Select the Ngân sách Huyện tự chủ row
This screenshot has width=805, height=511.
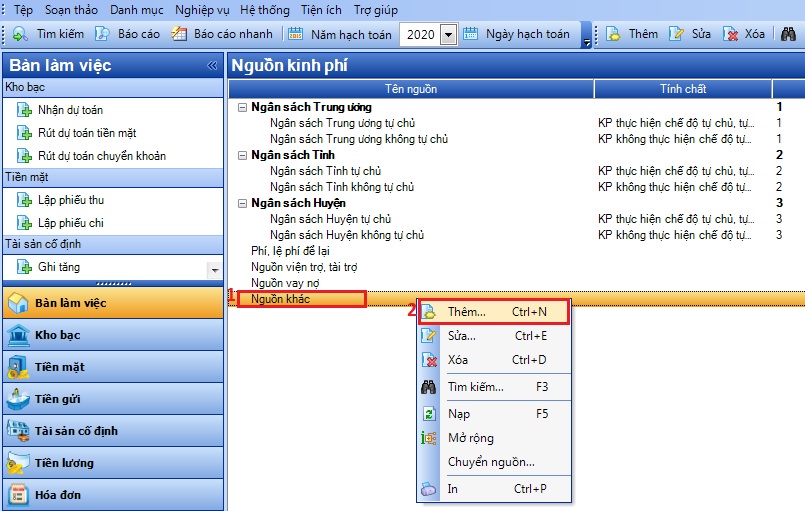pos(516,219)
